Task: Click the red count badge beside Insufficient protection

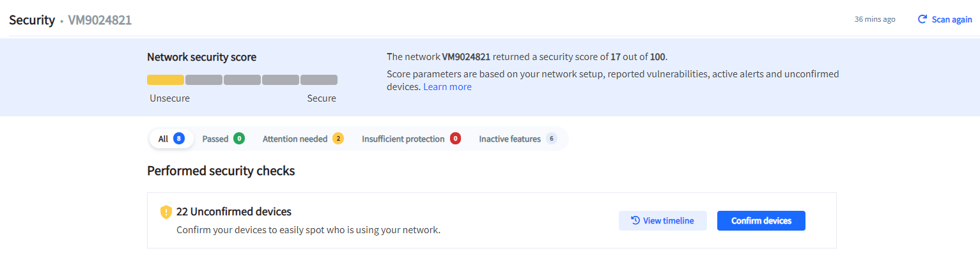Action: (455, 139)
